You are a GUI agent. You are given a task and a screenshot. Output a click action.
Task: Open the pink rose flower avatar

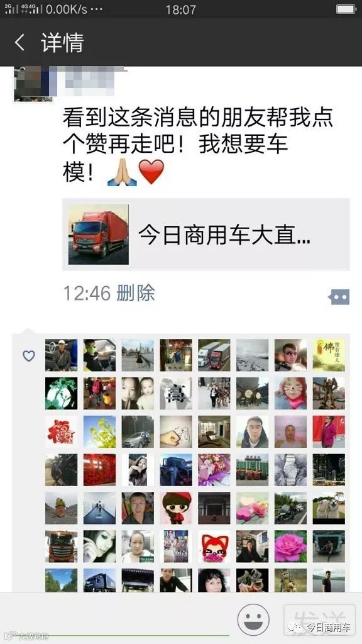pyautogui.click(x=290, y=547)
